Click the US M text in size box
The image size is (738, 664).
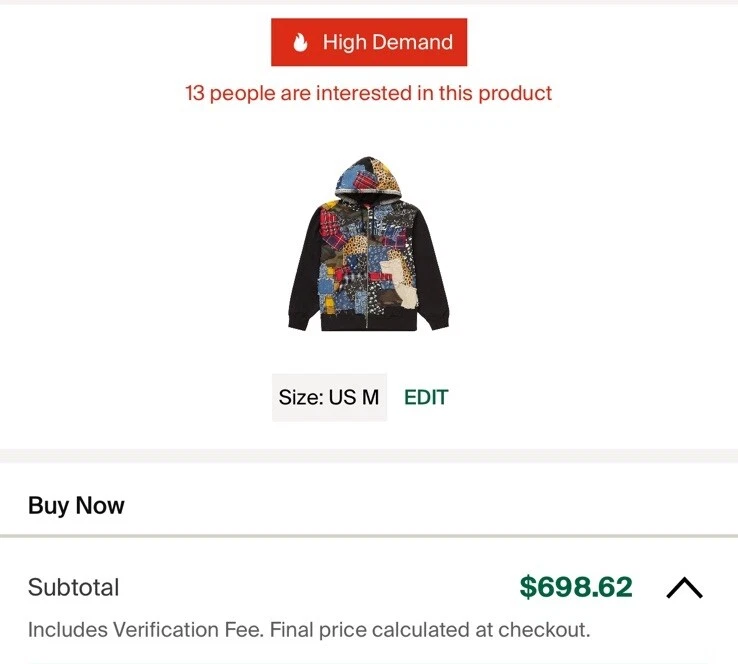[x=354, y=397]
